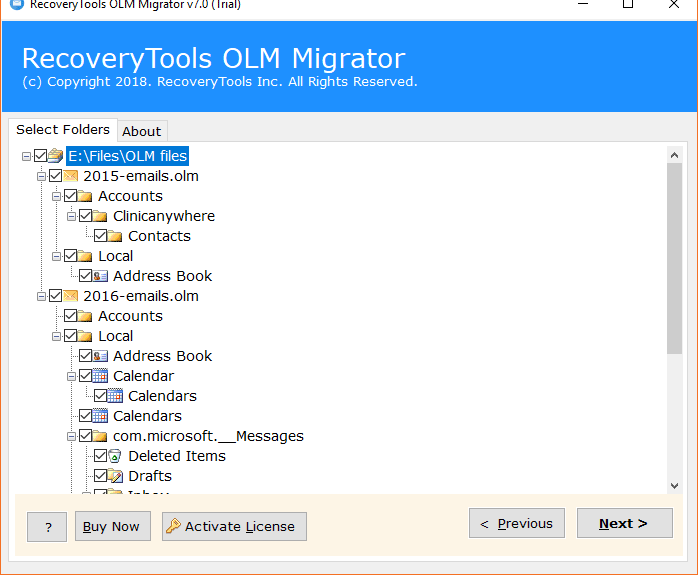Click the Contacts folder icon
The image size is (698, 587).
[x=115, y=236]
